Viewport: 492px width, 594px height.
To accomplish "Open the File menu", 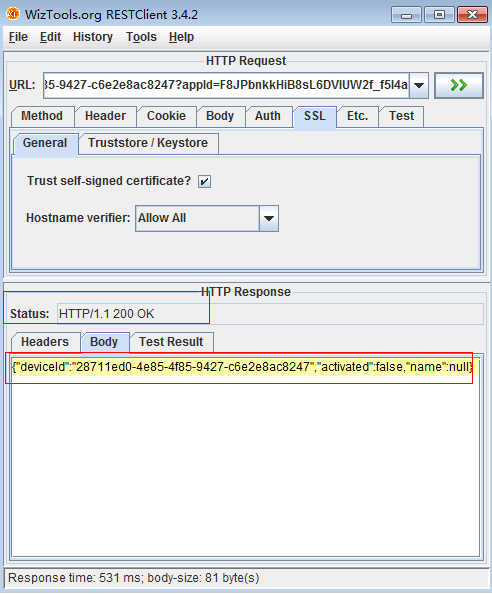I will (18, 37).
